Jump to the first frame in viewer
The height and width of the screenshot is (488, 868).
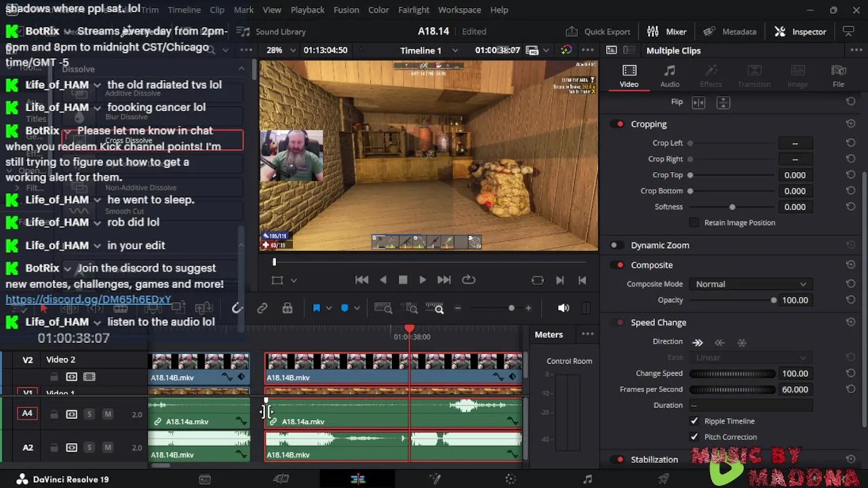(x=362, y=280)
